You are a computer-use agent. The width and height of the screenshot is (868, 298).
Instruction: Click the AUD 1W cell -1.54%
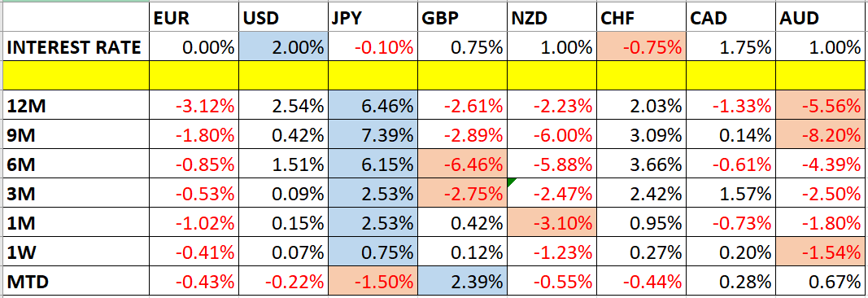point(822,252)
